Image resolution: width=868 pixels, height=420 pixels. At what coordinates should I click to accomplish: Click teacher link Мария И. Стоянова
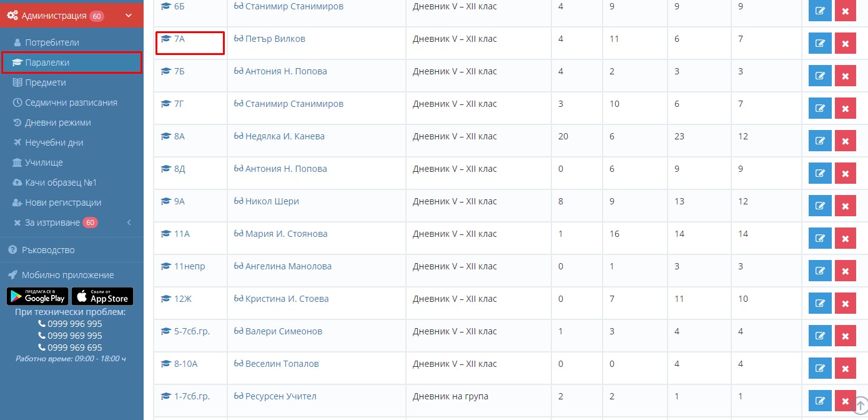[286, 234]
